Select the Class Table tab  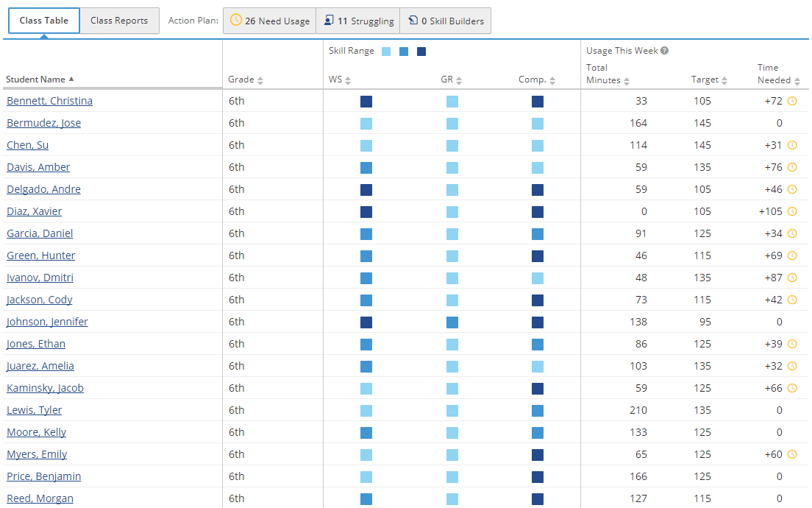[44, 21]
